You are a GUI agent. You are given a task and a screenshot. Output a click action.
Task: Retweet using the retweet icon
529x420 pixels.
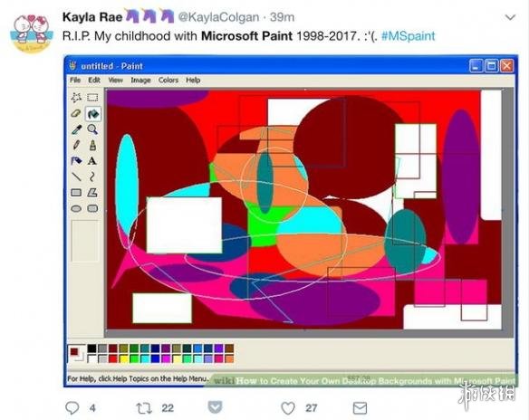pos(144,408)
